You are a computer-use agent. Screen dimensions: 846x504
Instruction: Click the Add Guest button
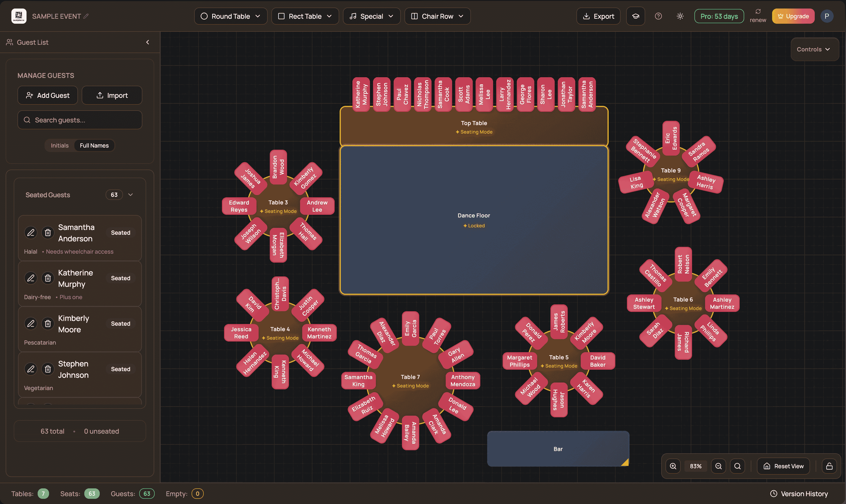point(48,95)
